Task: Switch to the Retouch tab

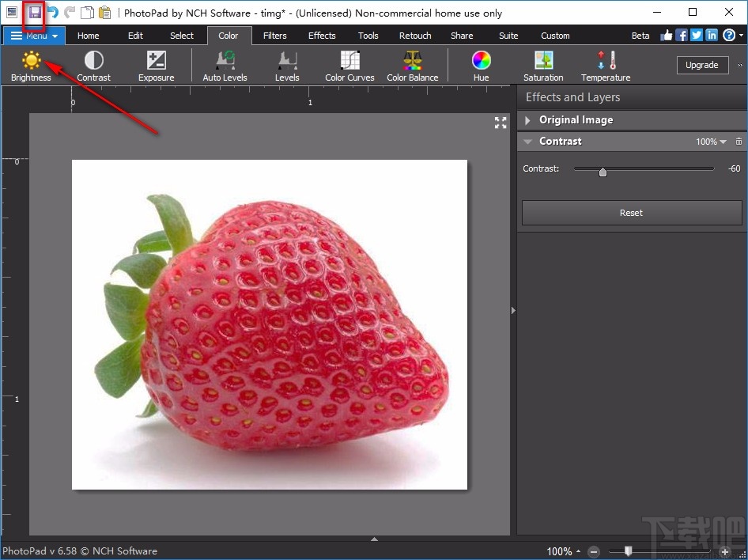Action: click(415, 36)
